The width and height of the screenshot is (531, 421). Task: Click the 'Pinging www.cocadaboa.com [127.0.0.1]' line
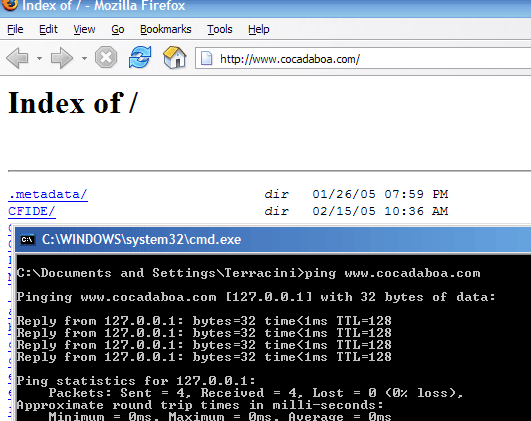pos(256,297)
